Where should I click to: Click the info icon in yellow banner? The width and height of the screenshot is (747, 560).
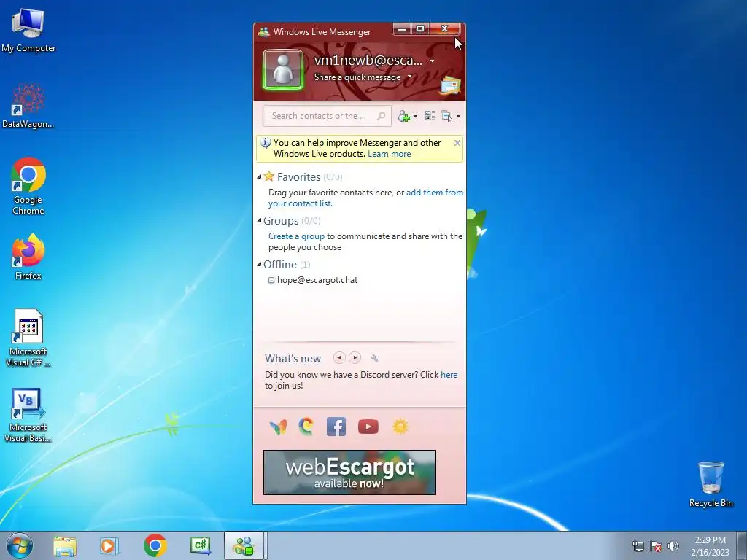point(266,142)
